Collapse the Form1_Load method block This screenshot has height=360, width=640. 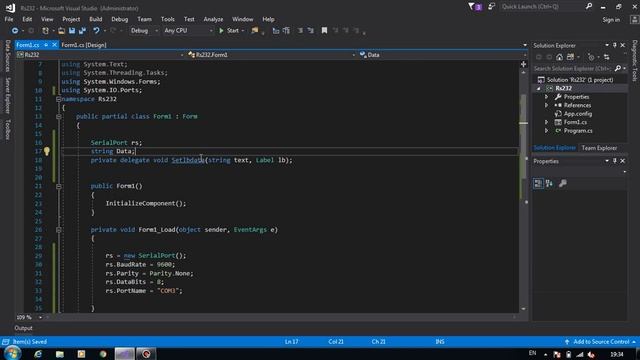click(59, 230)
